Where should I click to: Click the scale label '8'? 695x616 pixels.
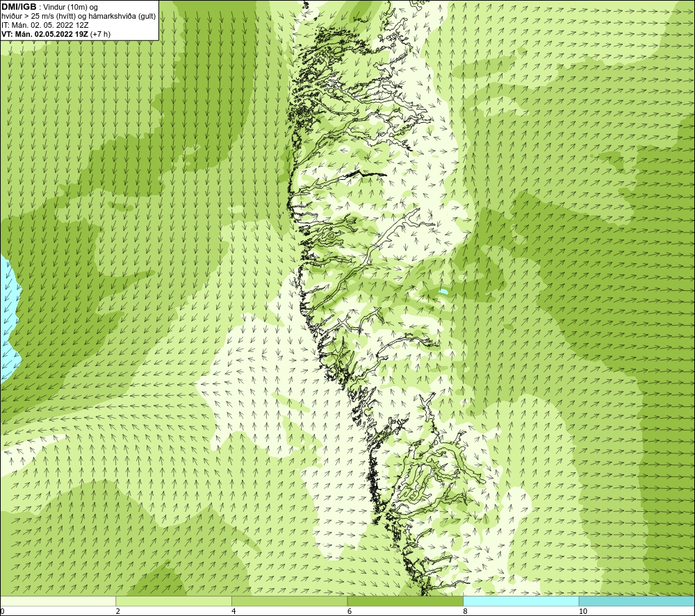[x=466, y=611]
